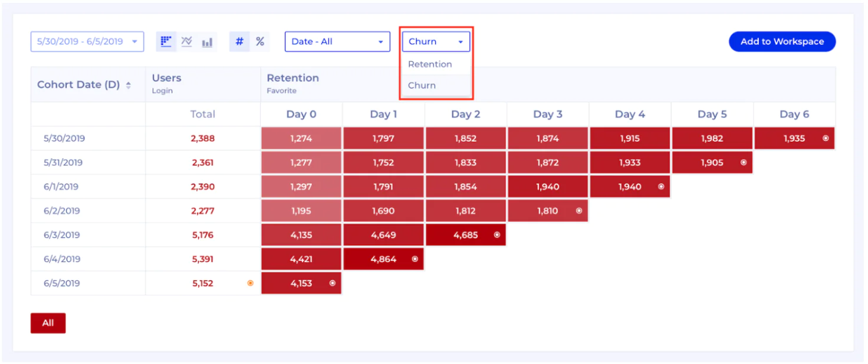Click the orange dot icon beside 5,152
Screen dimensions: 868x364
pyautogui.click(x=250, y=283)
